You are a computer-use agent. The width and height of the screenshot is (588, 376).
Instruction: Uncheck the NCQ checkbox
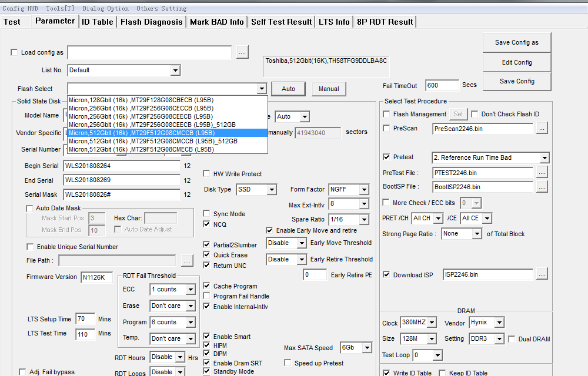206,224
